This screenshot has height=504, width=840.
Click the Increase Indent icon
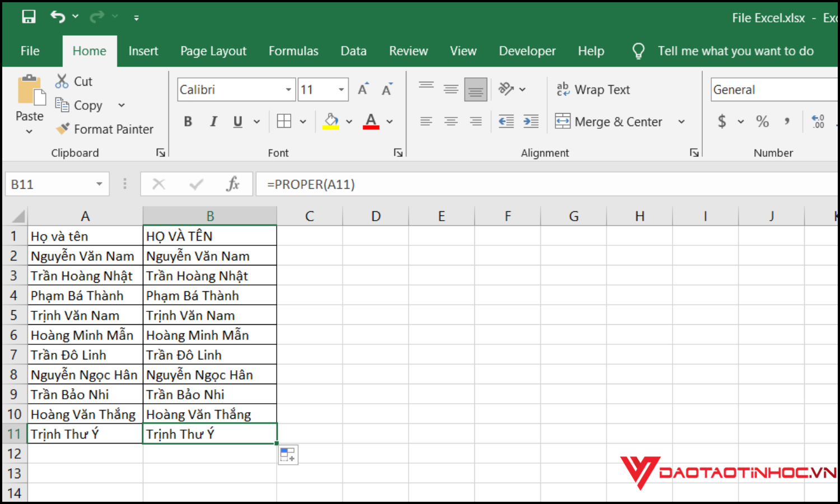click(530, 122)
